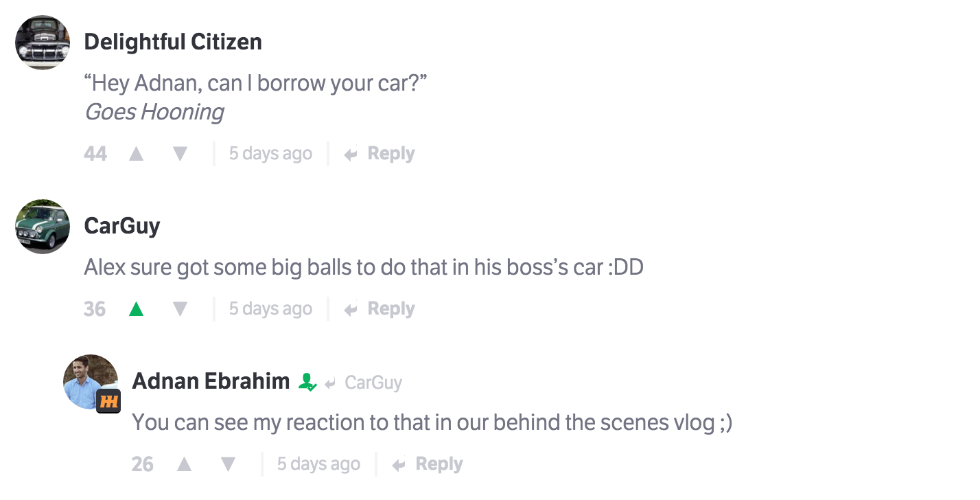Click the timestamp on Adnan Ebrahim's reply
Viewport: 980px width, 500px height.
click(x=318, y=464)
